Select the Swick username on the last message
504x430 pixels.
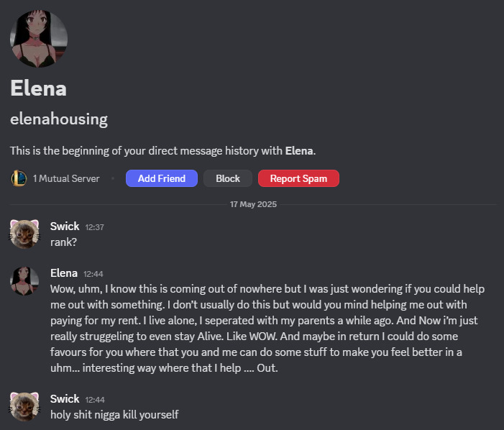[x=65, y=399]
